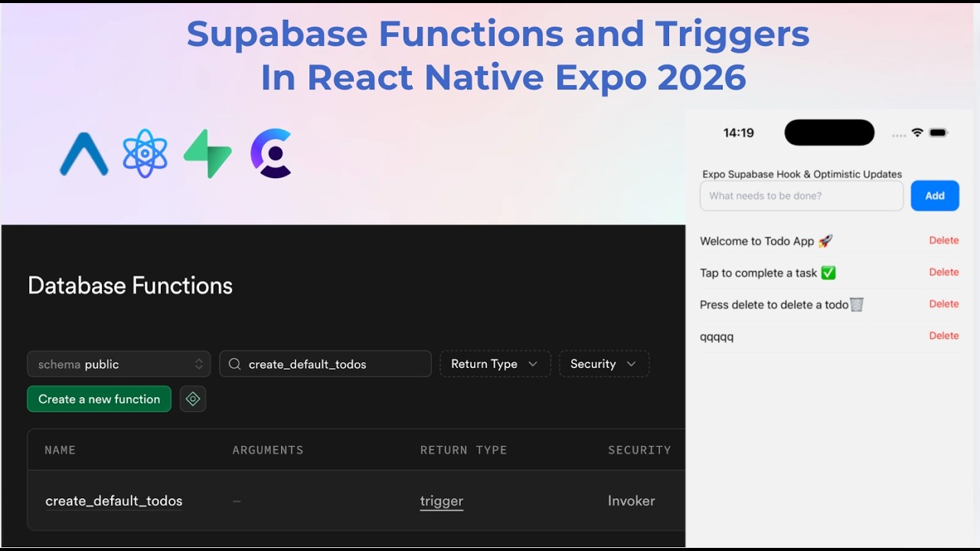The width and height of the screenshot is (980, 551).
Task: Tap the qqqqq todo item
Action: (x=717, y=337)
